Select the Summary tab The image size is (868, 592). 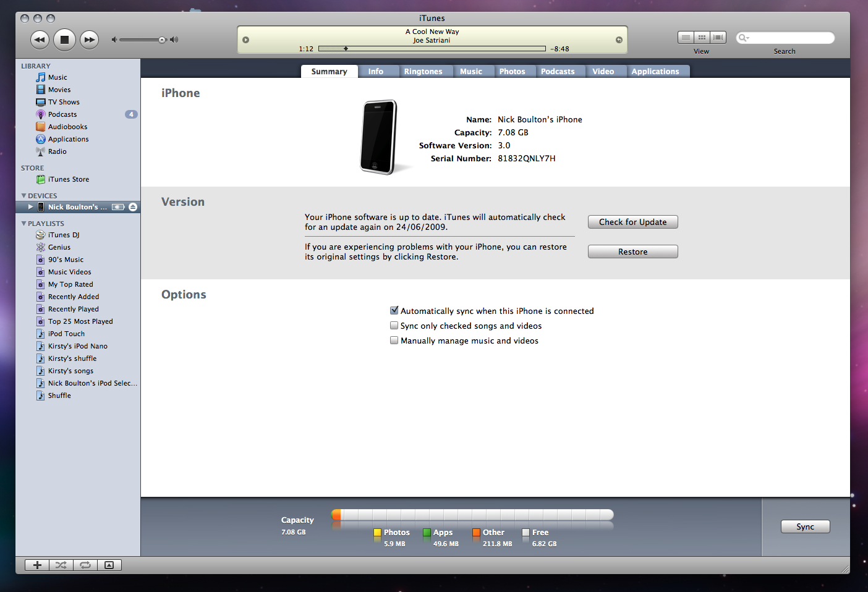pyautogui.click(x=330, y=72)
